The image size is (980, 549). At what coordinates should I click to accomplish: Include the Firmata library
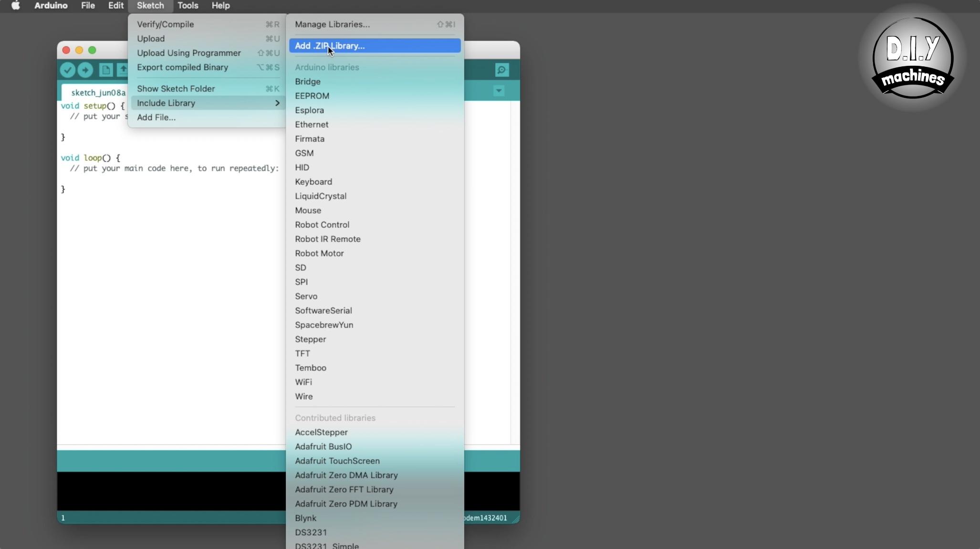(375, 139)
